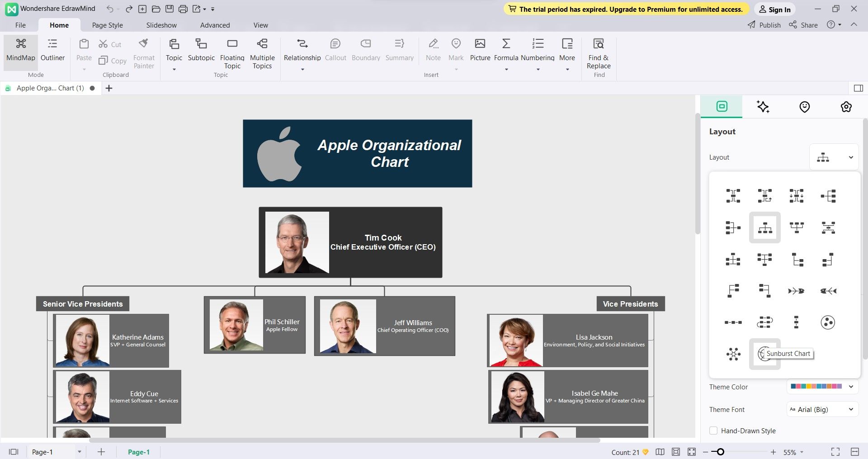The width and height of the screenshot is (868, 459).
Task: Toggle the page list panel in status bar
Action: point(14,452)
